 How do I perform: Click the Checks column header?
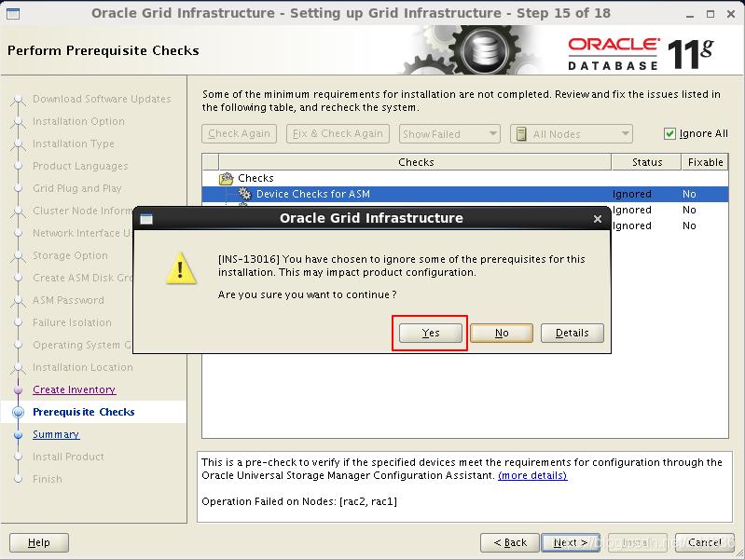tap(415, 162)
